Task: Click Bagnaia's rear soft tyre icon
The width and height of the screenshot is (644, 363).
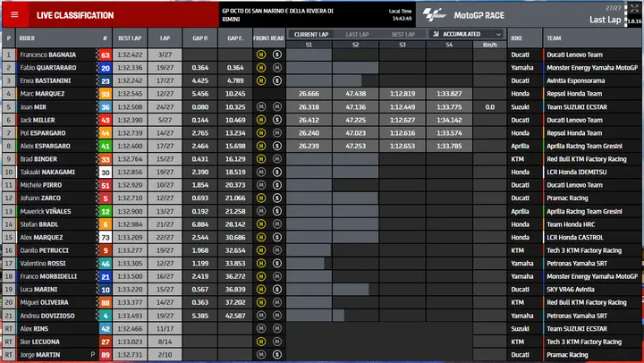Action: click(277, 55)
